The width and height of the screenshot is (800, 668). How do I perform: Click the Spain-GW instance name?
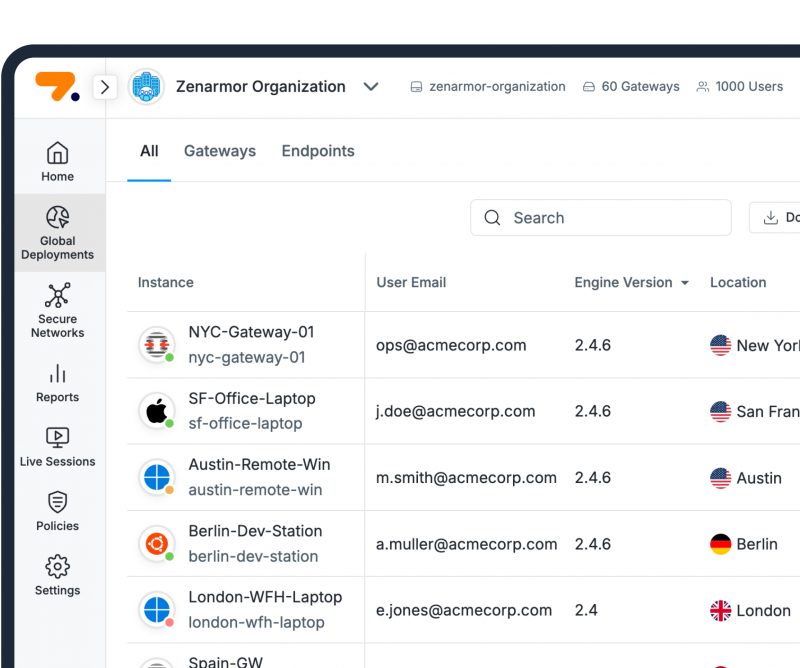tap(226, 661)
